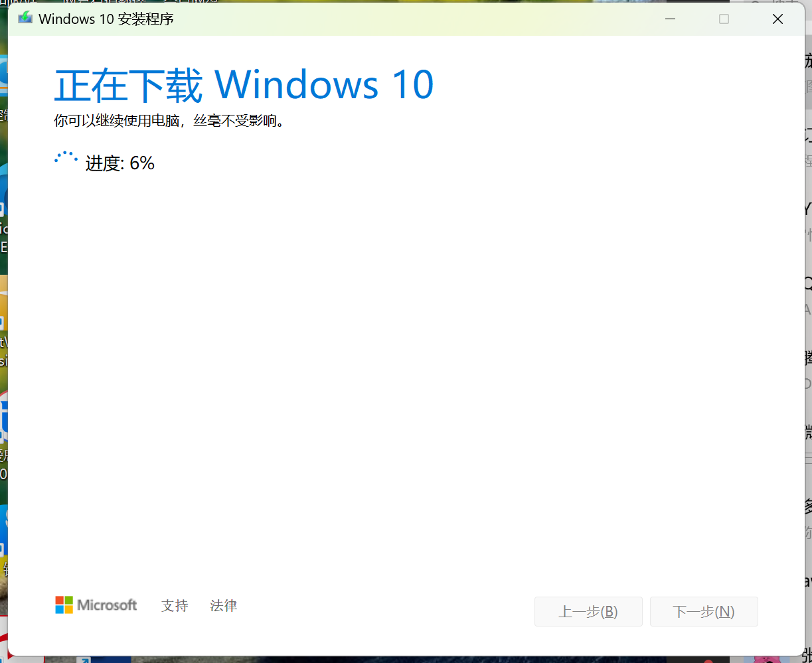Click the disabled maximize button in the title bar
The height and width of the screenshot is (663, 812).
click(x=724, y=19)
